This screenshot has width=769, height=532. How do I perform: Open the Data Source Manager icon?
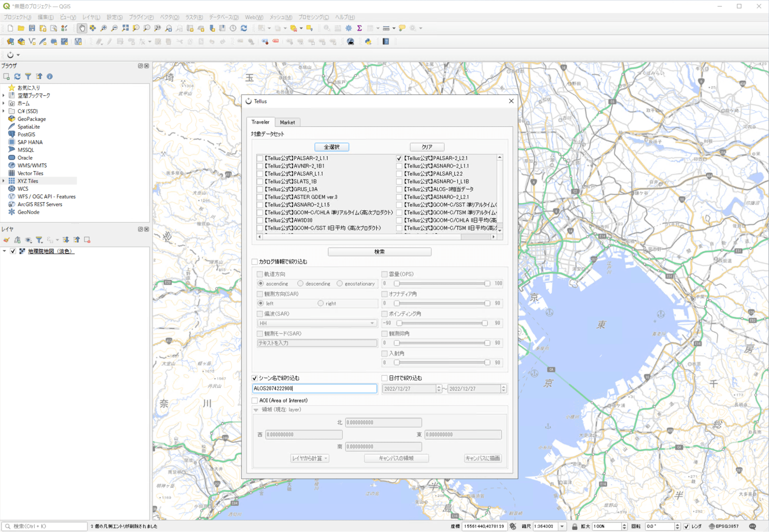click(x=10, y=42)
